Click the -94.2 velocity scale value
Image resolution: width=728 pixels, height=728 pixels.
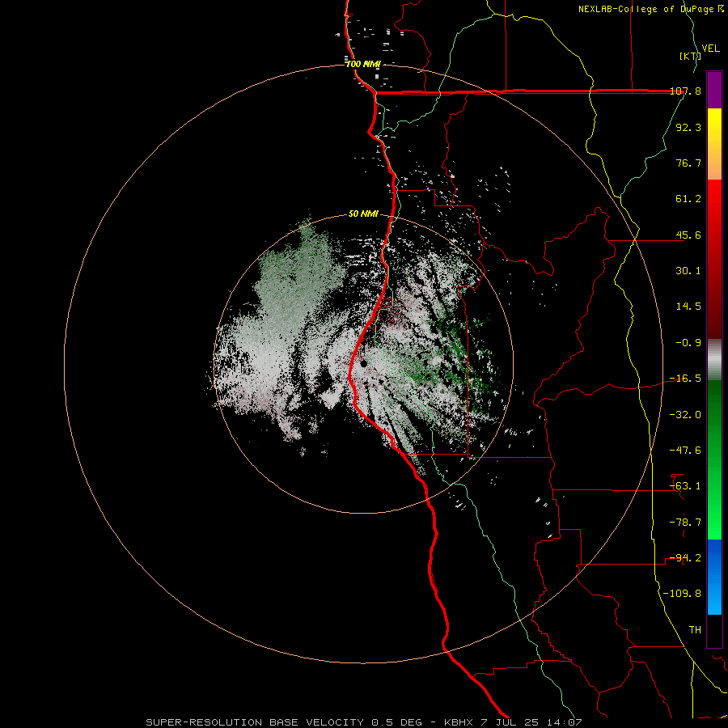(685, 558)
